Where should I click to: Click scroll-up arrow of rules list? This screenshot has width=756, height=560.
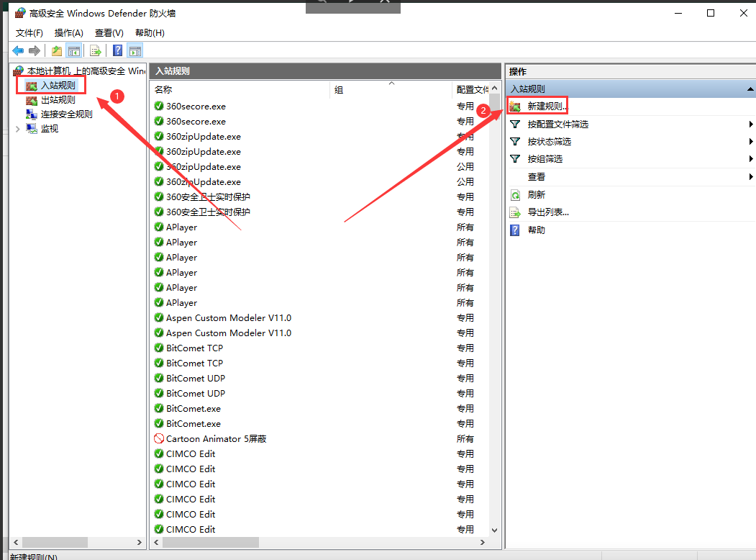495,89
